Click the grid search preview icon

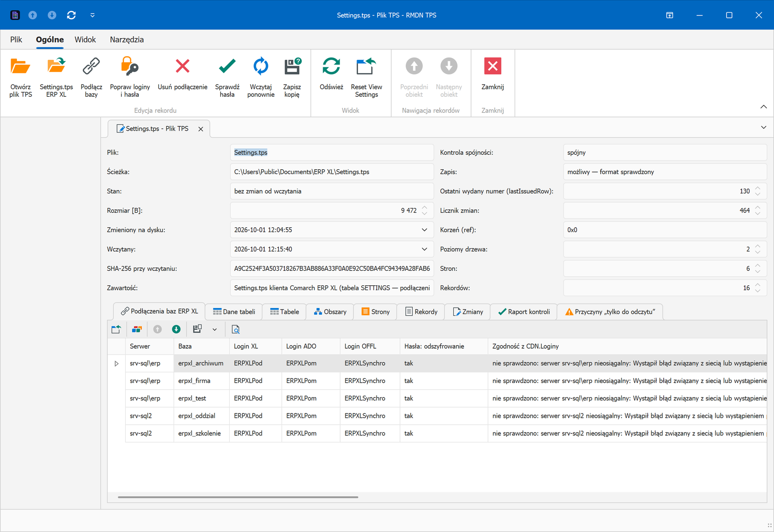pyautogui.click(x=236, y=329)
